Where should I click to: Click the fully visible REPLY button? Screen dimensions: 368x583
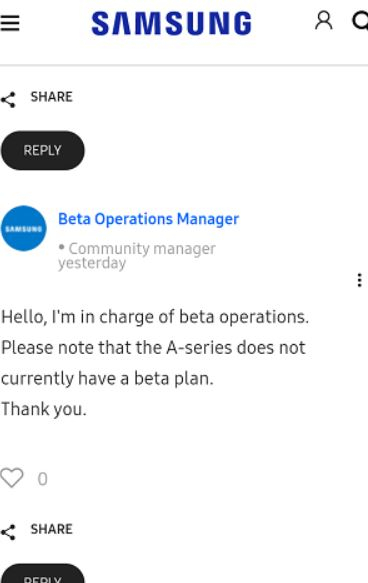(43, 151)
